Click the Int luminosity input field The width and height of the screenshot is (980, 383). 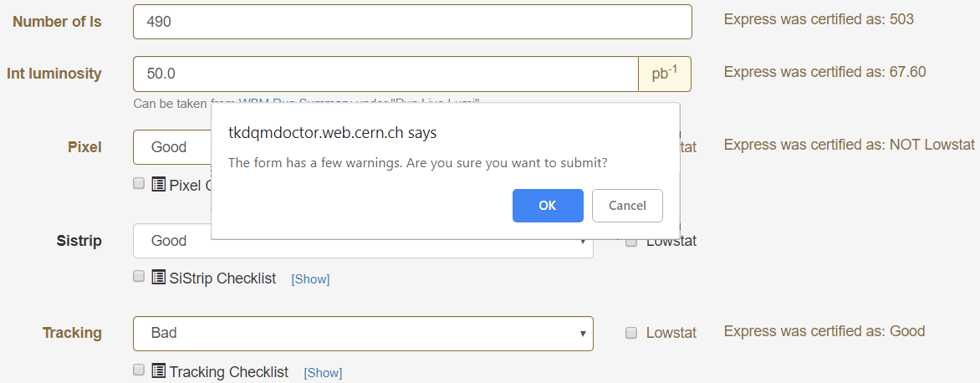click(x=385, y=74)
